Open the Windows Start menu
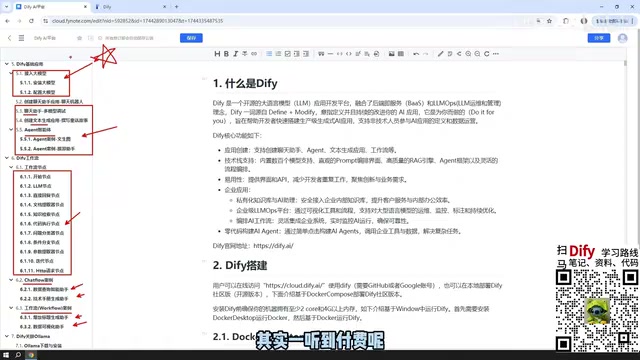The height and width of the screenshot is (360, 640). point(6,355)
